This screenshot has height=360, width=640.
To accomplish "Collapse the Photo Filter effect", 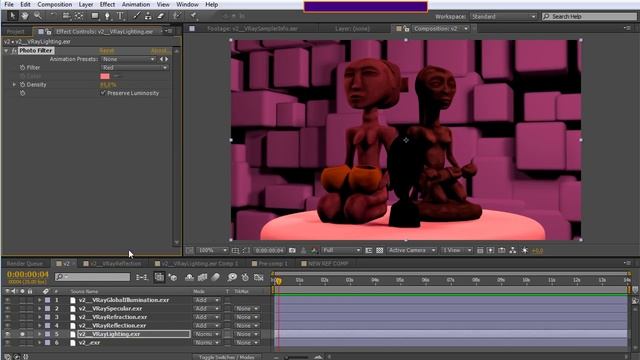I will click(6, 51).
